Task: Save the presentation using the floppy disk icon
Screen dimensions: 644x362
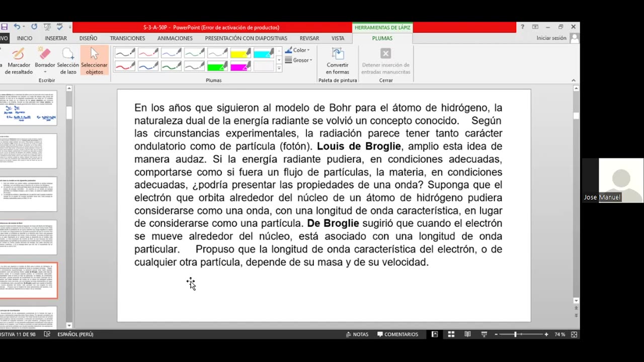Action: (x=4, y=27)
